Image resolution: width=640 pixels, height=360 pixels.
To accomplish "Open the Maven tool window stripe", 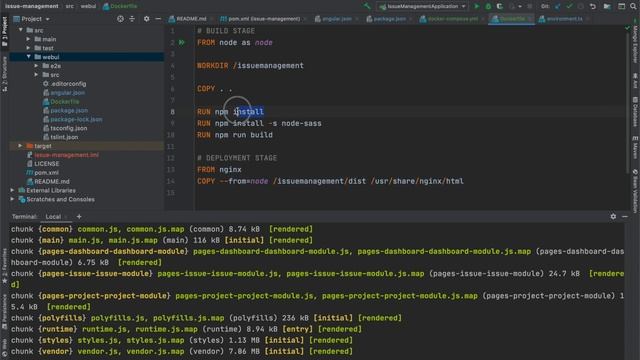I will [635, 148].
